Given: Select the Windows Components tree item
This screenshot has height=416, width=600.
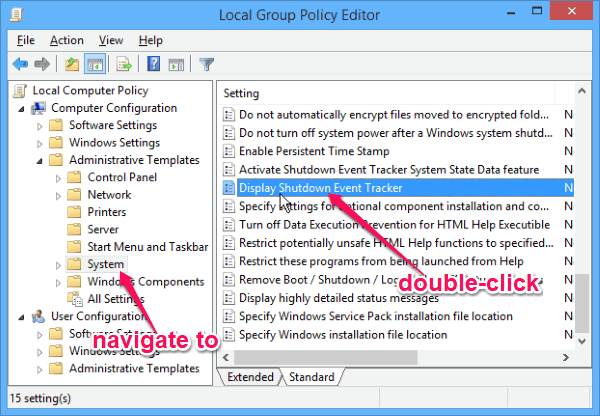Looking at the screenshot, I should (146, 282).
